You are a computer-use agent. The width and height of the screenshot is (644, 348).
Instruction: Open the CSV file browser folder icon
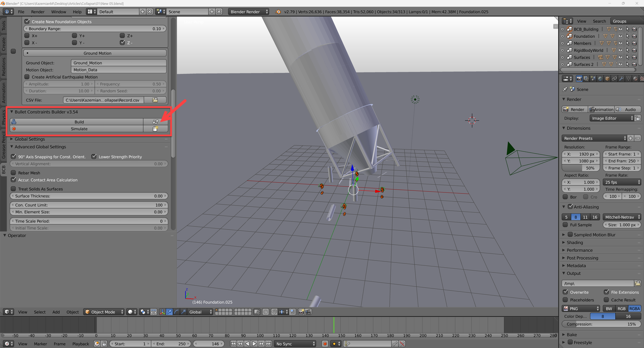click(155, 100)
